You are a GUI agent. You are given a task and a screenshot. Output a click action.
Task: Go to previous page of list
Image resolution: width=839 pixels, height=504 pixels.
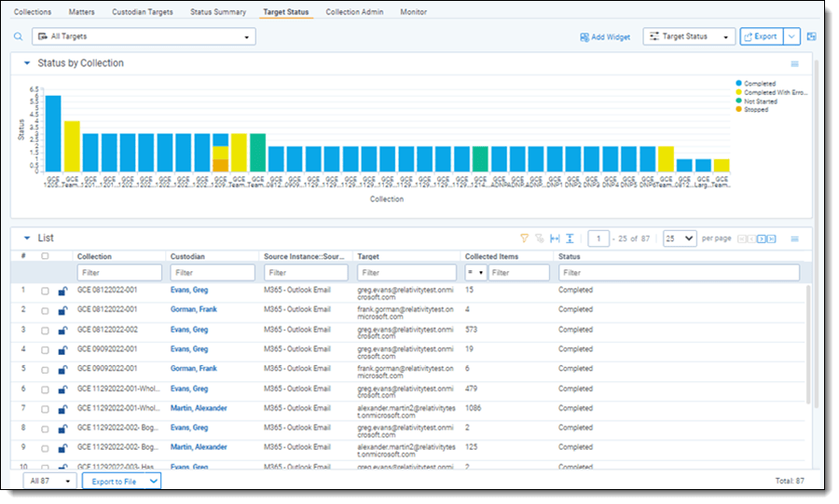click(751, 238)
